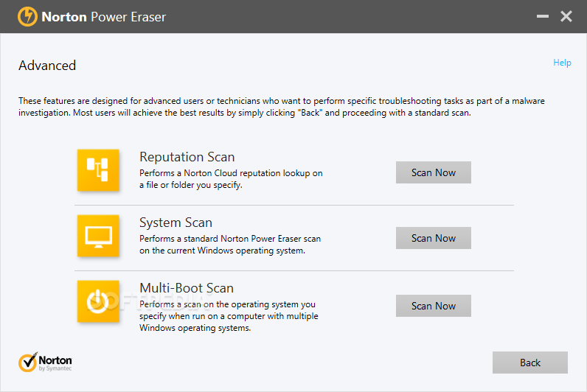Viewport: 587px width, 392px height.
Task: Go Back to the previous screen
Action: [x=530, y=363]
